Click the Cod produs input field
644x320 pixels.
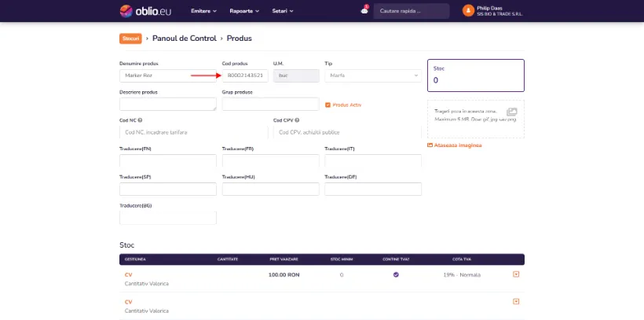(245, 75)
